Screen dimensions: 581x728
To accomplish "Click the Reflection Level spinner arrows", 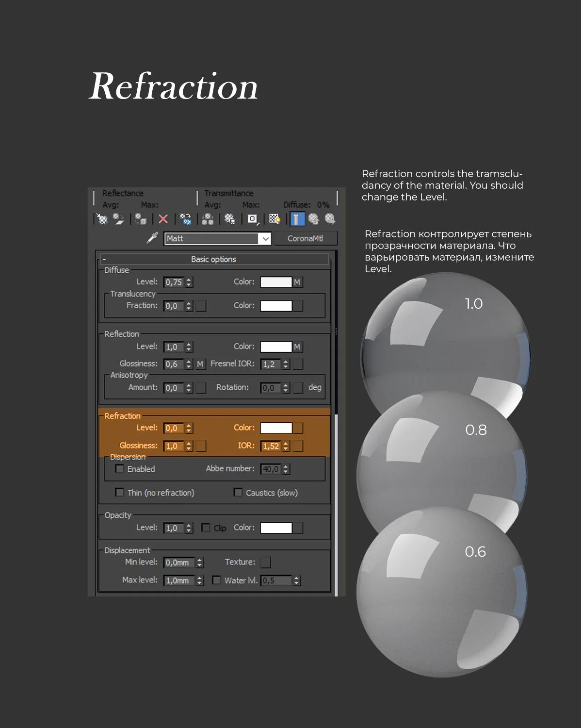I will pos(189,347).
